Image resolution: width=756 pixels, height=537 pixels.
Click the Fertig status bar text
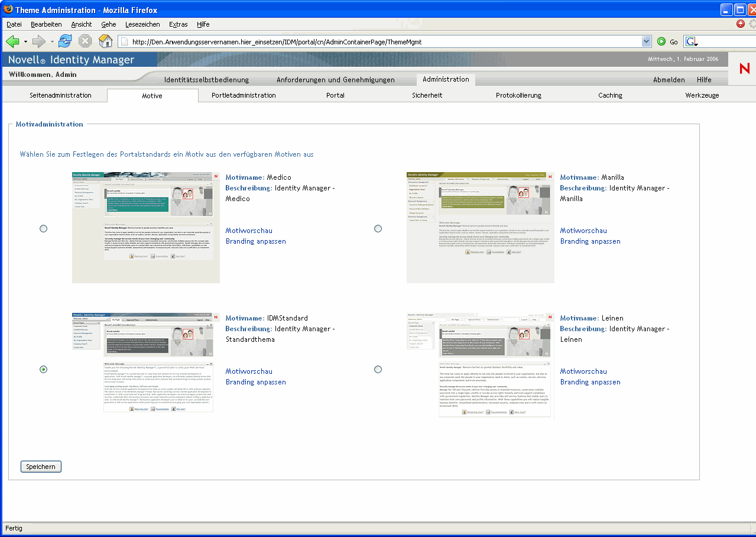(14, 528)
